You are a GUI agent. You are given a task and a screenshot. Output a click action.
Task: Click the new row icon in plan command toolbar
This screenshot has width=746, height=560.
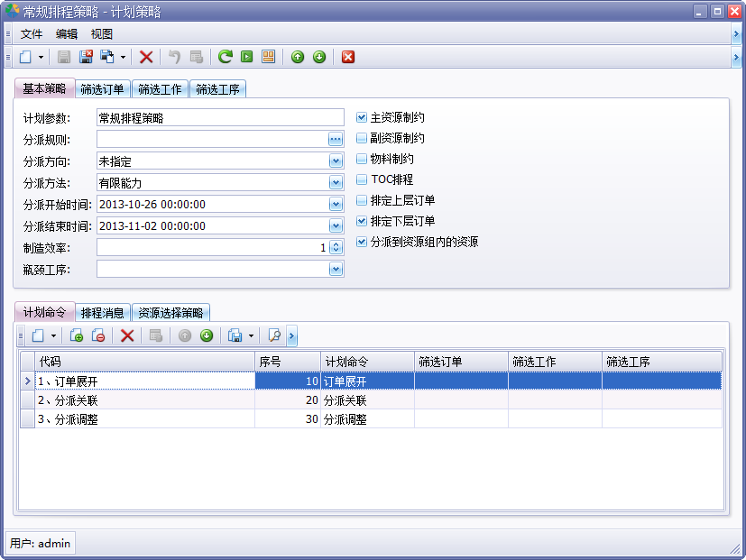tap(38, 335)
